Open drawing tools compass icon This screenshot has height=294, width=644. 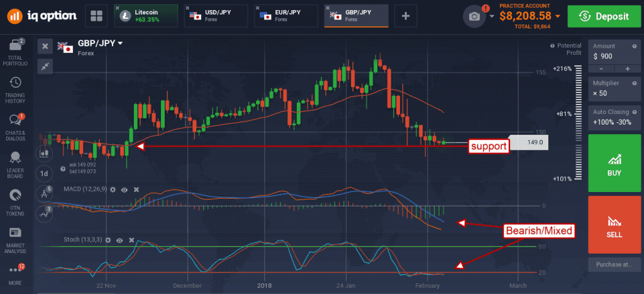tap(44, 193)
